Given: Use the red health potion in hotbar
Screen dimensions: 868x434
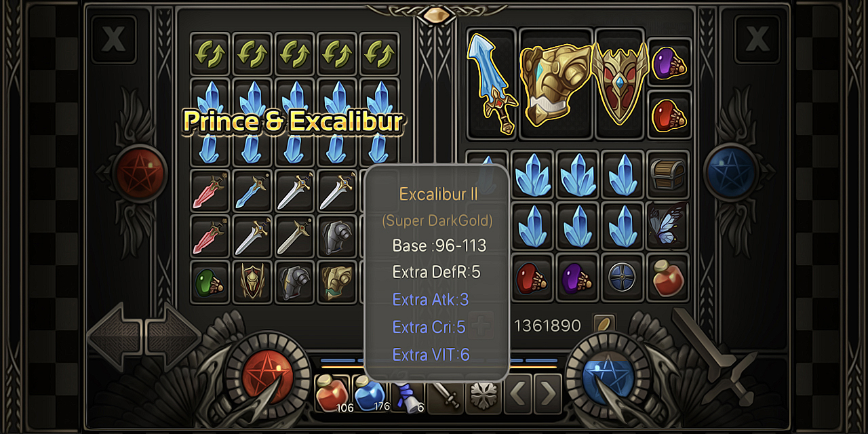Looking at the screenshot, I should tap(332, 394).
